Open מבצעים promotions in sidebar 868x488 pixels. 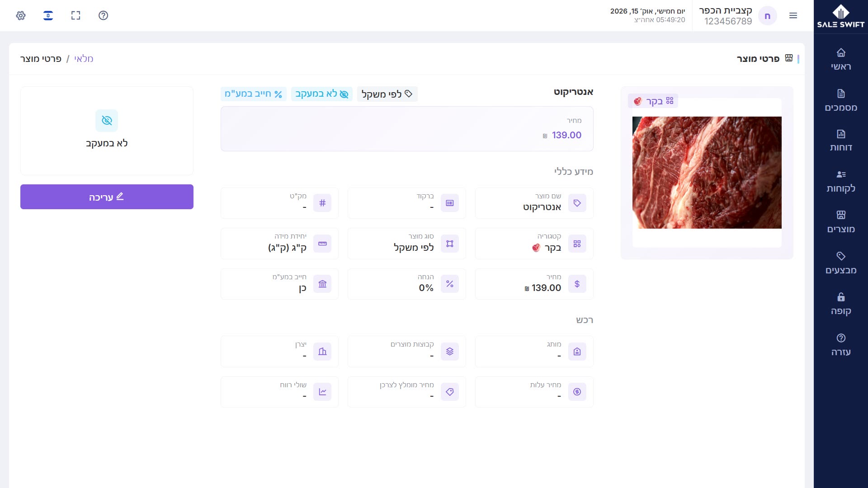(841, 263)
